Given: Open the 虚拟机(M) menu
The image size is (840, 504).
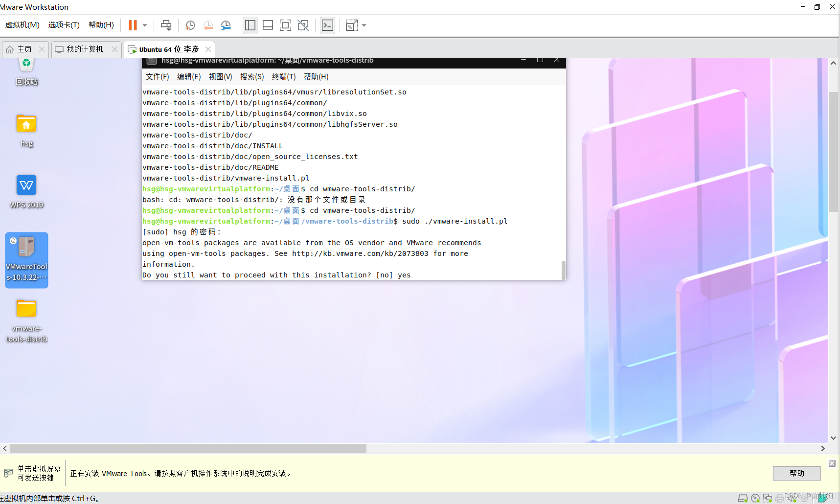Looking at the screenshot, I should pyautogui.click(x=23, y=25).
